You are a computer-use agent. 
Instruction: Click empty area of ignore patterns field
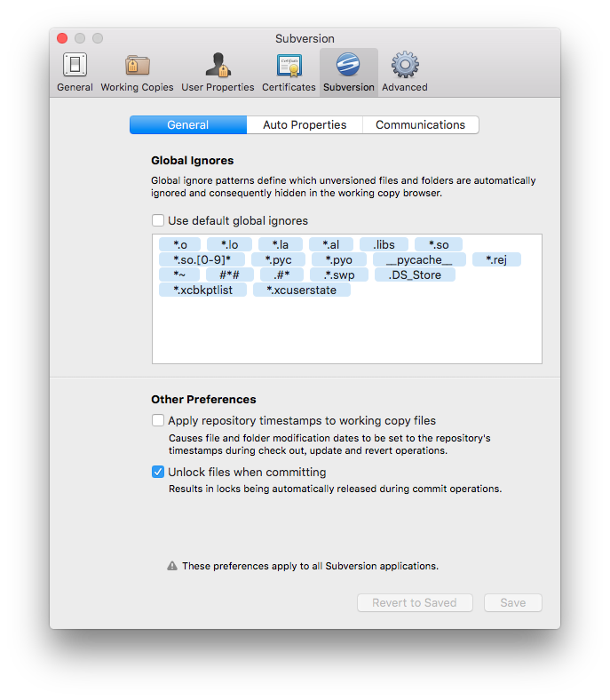[x=346, y=330]
